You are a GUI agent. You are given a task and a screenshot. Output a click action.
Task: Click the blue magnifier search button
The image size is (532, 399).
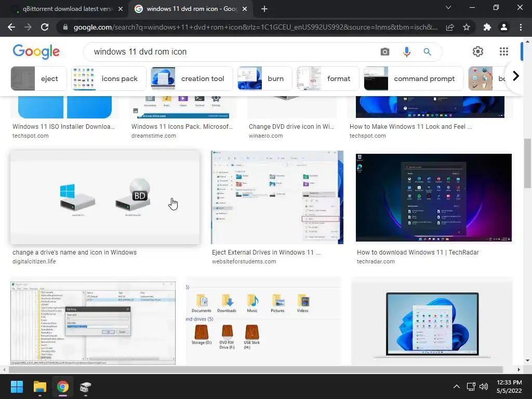pyautogui.click(x=427, y=51)
